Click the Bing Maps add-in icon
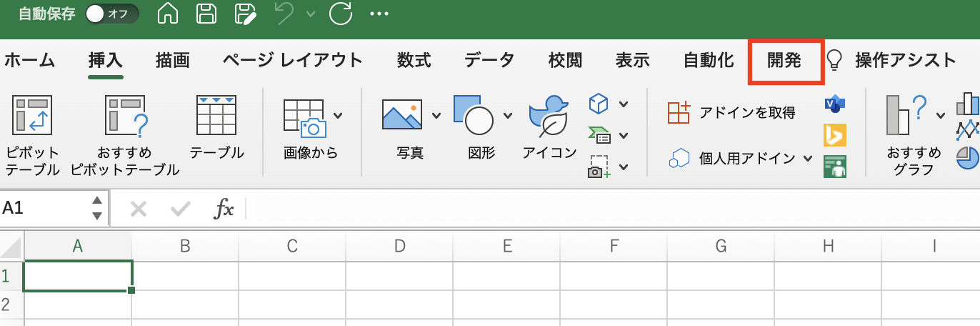980x326 pixels. [x=834, y=135]
